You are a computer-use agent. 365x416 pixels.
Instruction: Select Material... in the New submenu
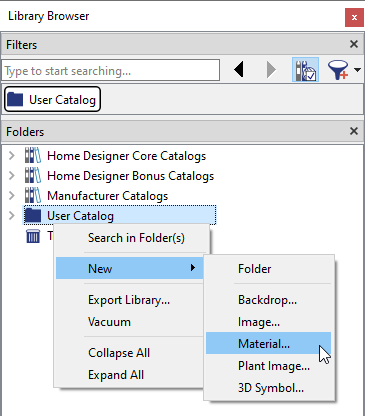269,343
